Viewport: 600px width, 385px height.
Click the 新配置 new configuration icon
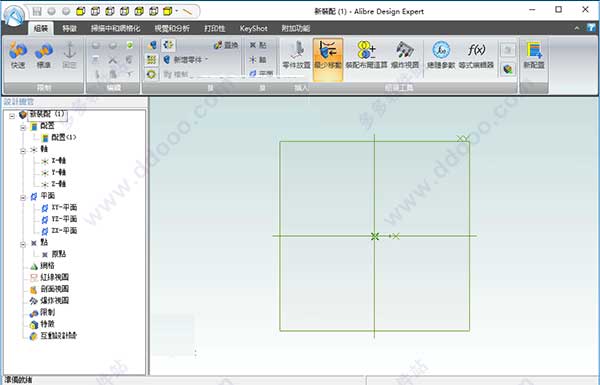[x=534, y=55]
